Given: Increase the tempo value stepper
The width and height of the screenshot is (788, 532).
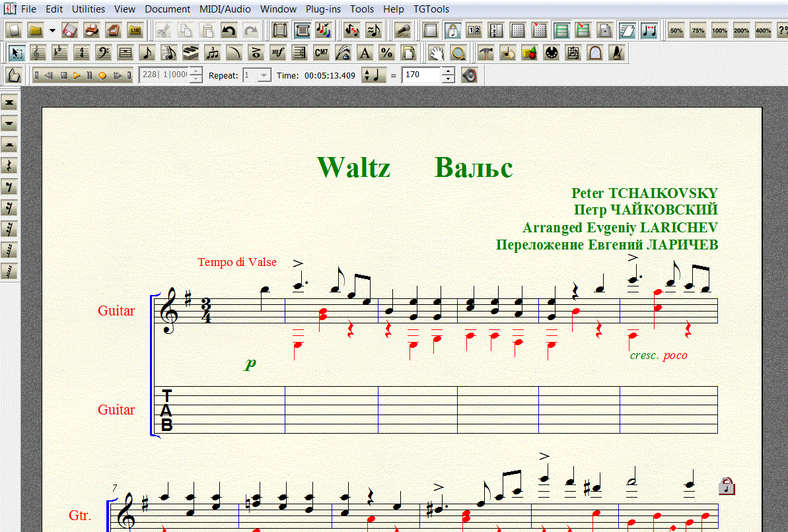Looking at the screenshot, I should pyautogui.click(x=448, y=71).
